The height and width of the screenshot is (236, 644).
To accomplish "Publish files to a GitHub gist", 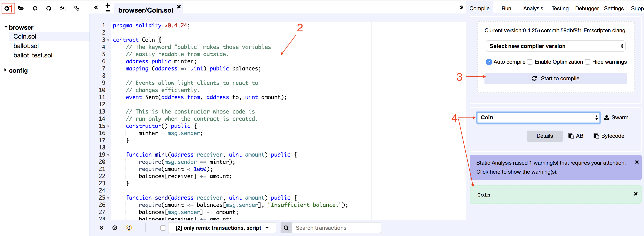I will (35, 9).
